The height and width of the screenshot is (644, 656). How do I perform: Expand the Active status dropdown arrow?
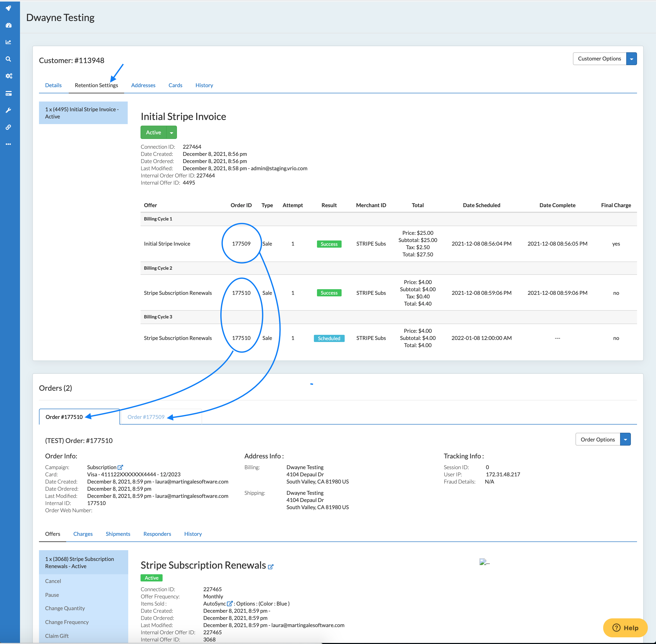pyautogui.click(x=172, y=133)
